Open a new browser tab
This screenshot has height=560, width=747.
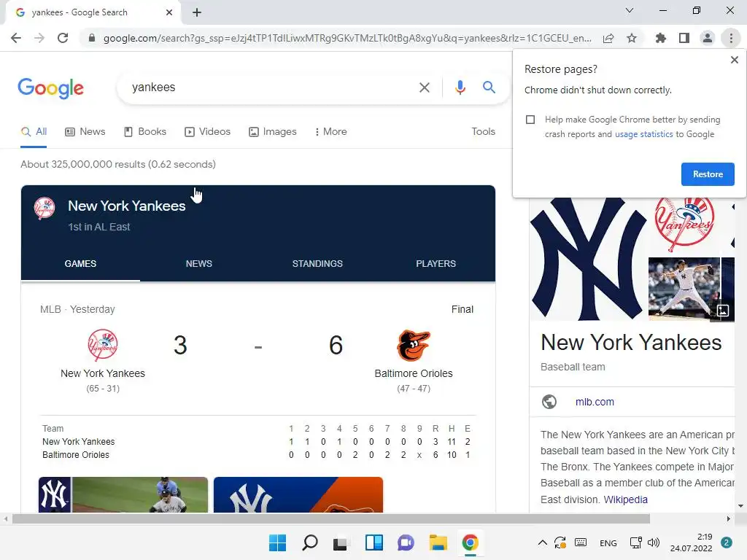(x=197, y=12)
